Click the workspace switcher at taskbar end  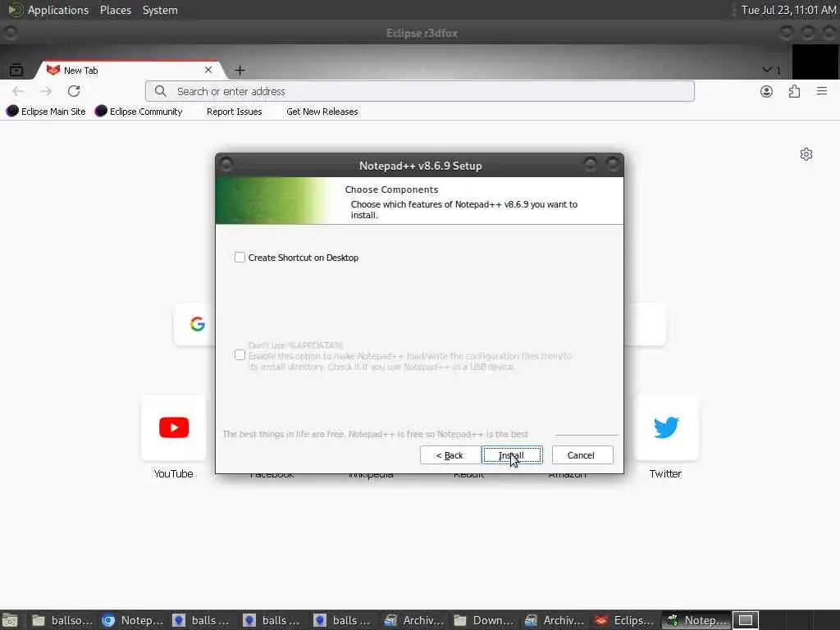746,620
